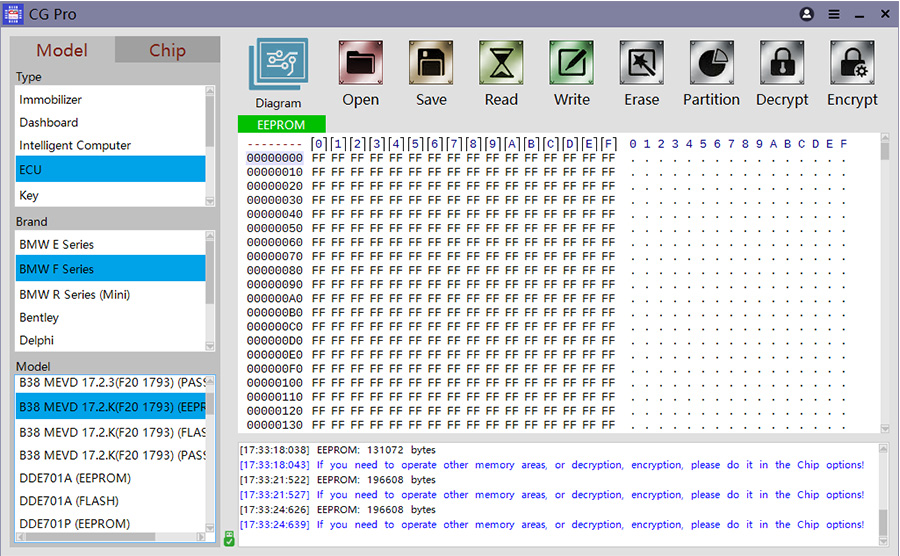The height and width of the screenshot is (556, 900).
Task: Open the hamburger menu in title bar
Action: [x=834, y=15]
